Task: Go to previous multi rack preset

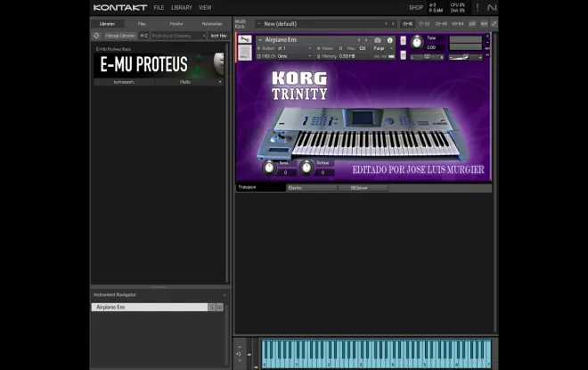Action: [386, 24]
